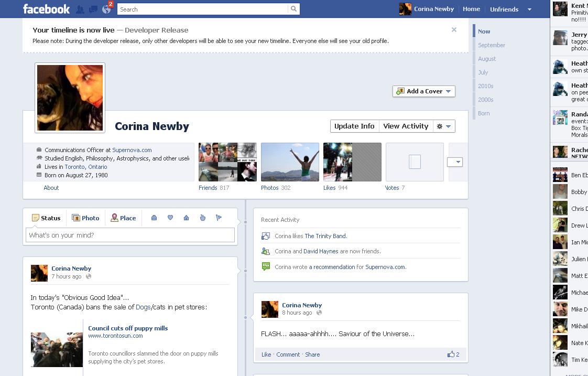This screenshot has height=376, width=588.
Task: Open account menu arrow next to Unfriends
Action: pyautogui.click(x=529, y=9)
